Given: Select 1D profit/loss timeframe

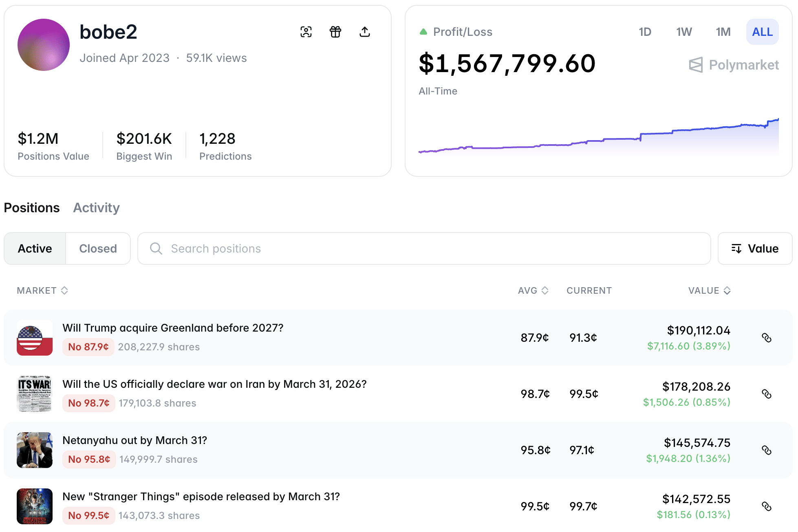Looking at the screenshot, I should [x=645, y=32].
